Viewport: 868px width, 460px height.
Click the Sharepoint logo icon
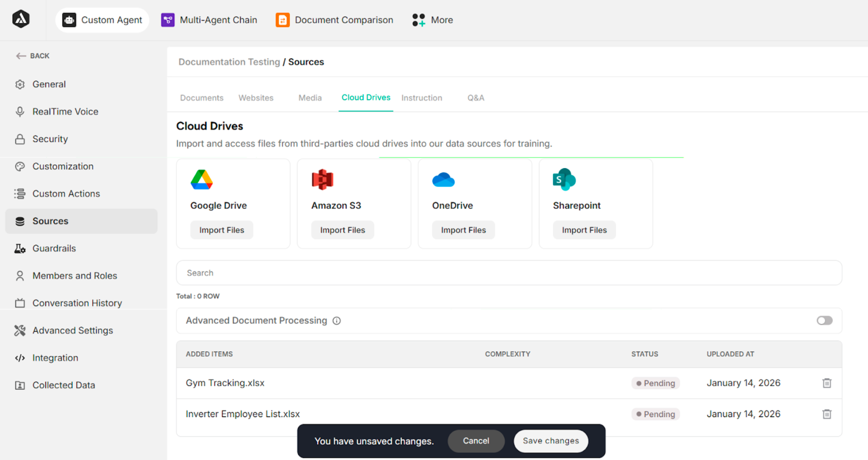564,179
